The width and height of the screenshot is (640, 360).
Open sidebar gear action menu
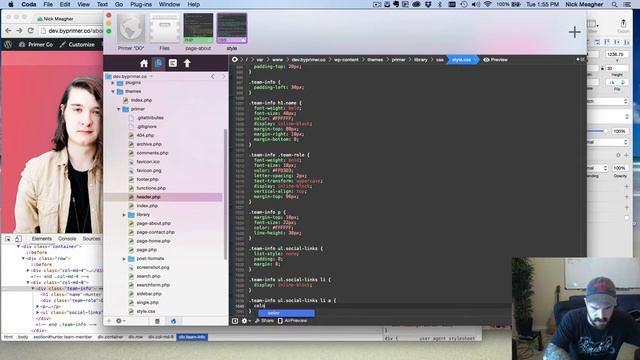pos(120,321)
